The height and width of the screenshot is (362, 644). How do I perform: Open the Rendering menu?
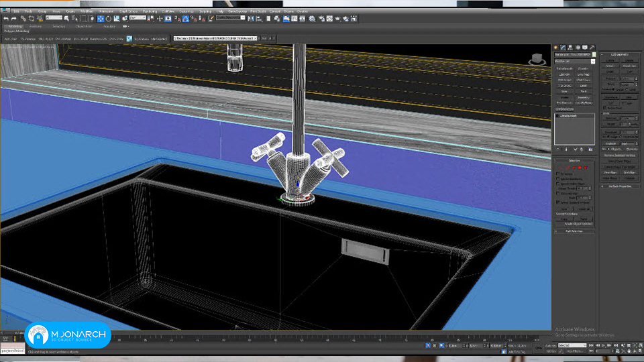coord(150,11)
